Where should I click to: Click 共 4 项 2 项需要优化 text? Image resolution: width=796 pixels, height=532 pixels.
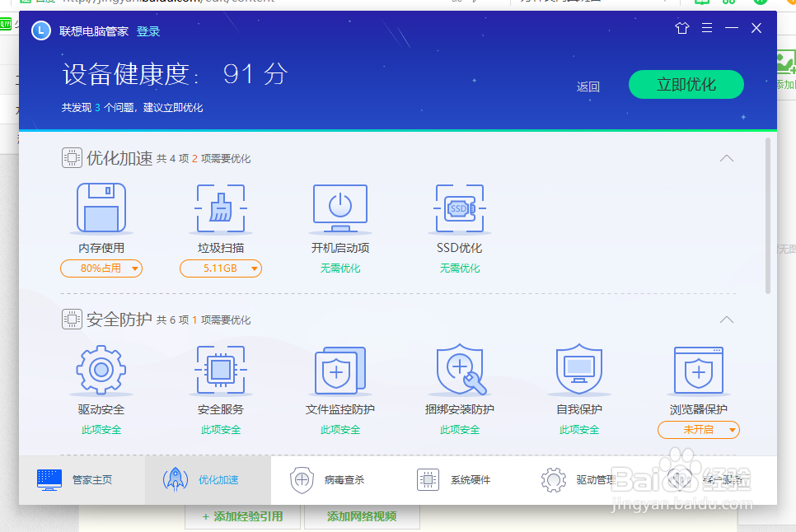click(204, 159)
